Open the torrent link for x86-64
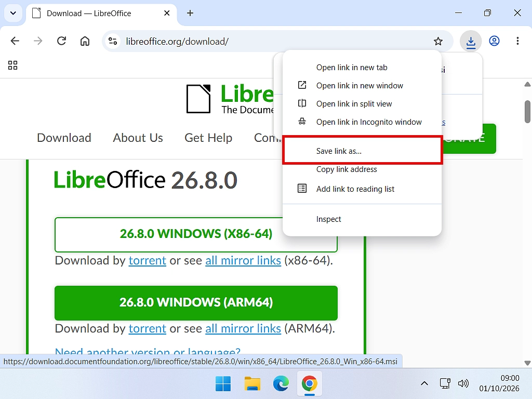 click(x=147, y=261)
